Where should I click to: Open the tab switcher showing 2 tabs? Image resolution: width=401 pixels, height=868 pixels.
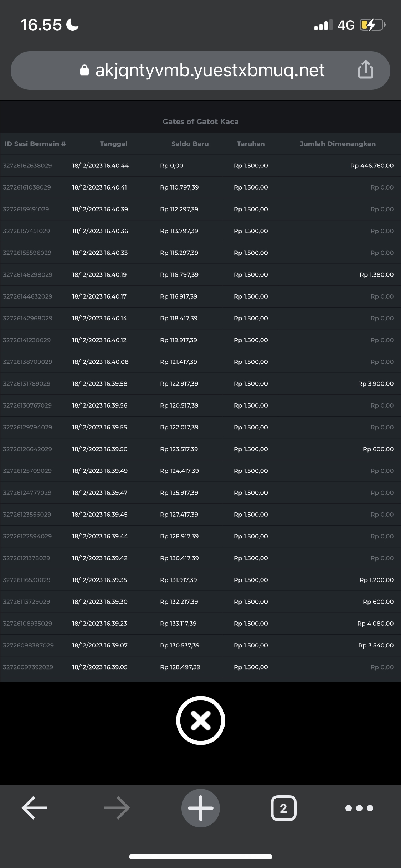coord(283,808)
